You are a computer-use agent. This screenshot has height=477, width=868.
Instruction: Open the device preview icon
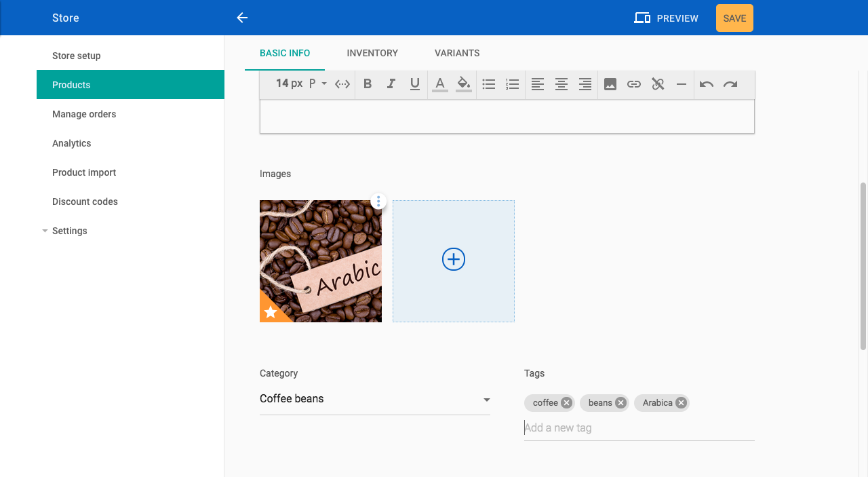[x=642, y=18]
